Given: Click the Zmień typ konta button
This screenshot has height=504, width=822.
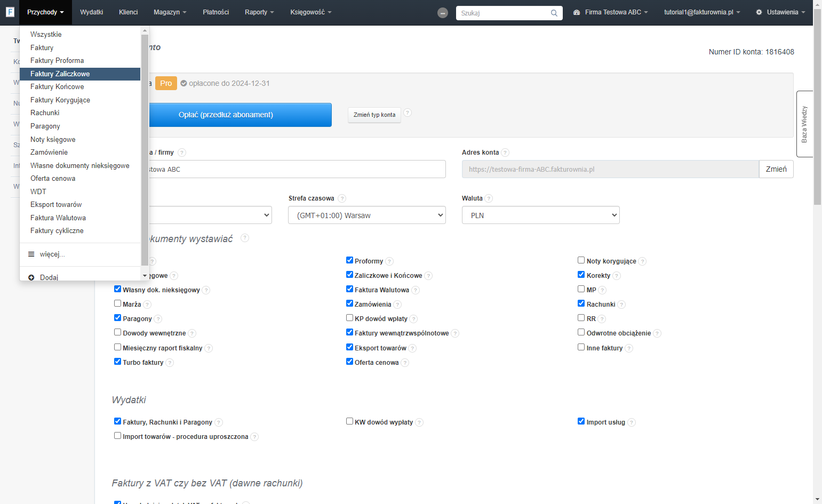Looking at the screenshot, I should [374, 115].
